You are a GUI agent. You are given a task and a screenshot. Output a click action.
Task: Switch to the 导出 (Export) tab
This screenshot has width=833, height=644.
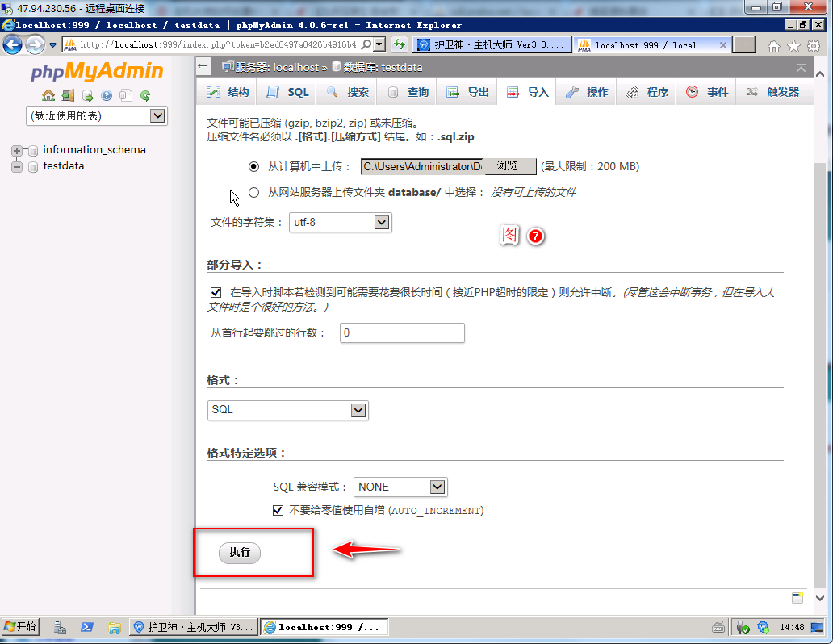[x=468, y=92]
